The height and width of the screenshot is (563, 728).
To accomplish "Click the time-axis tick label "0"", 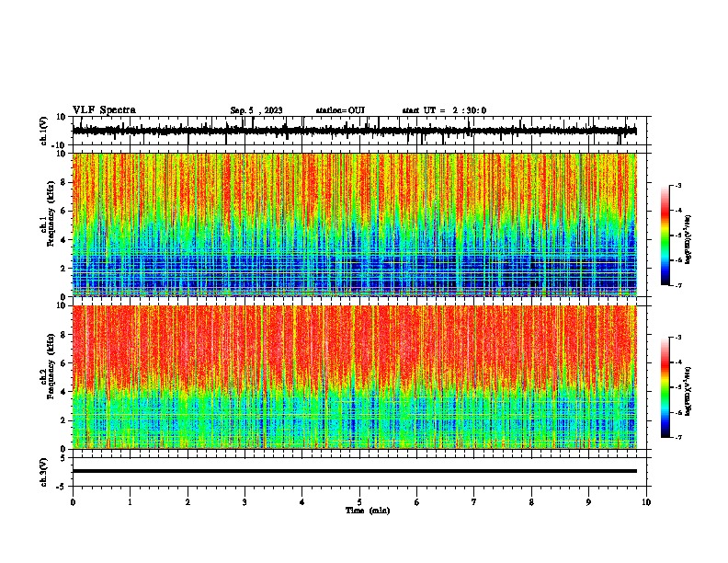I will click(x=73, y=502).
